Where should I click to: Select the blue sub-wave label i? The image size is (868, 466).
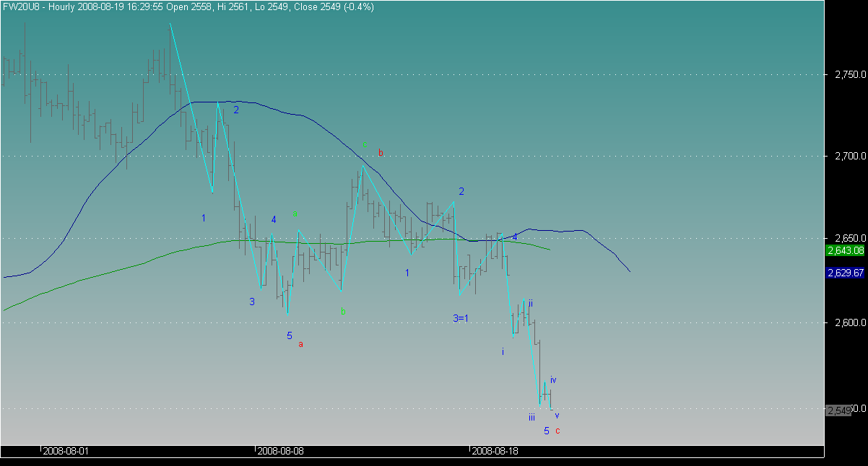click(503, 351)
